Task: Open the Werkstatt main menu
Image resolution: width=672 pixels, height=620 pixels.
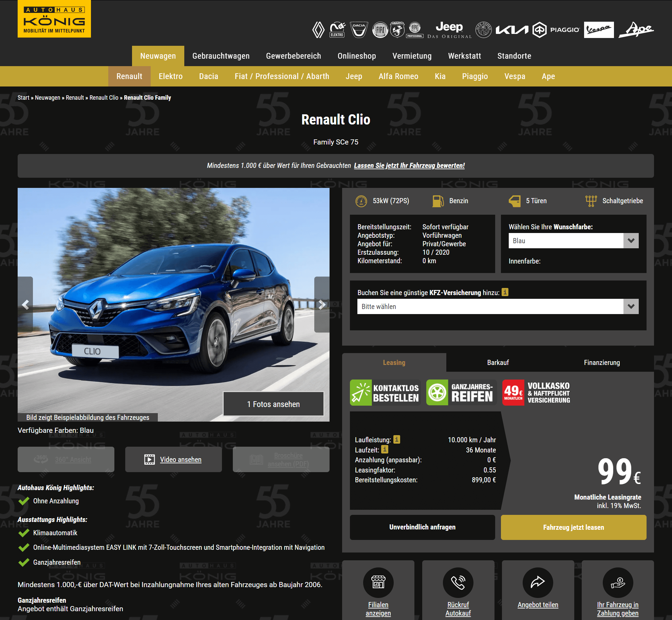Action: pos(465,56)
